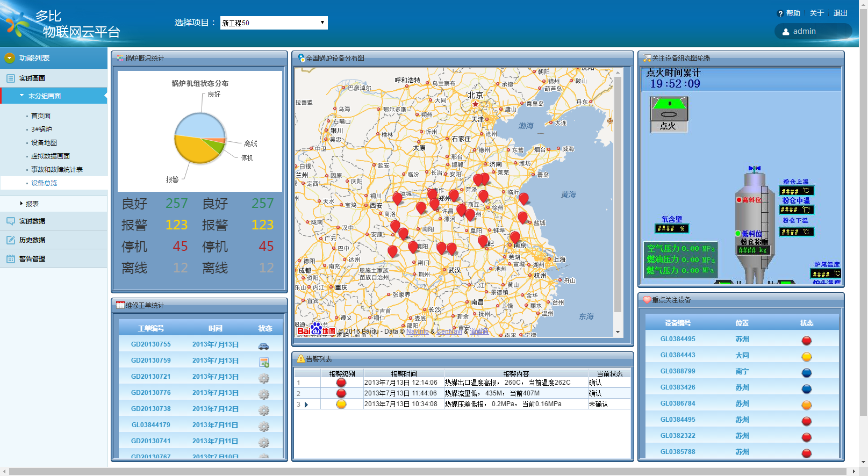Click the admin user icon
The height and width of the screenshot is (476, 868).
(x=786, y=32)
